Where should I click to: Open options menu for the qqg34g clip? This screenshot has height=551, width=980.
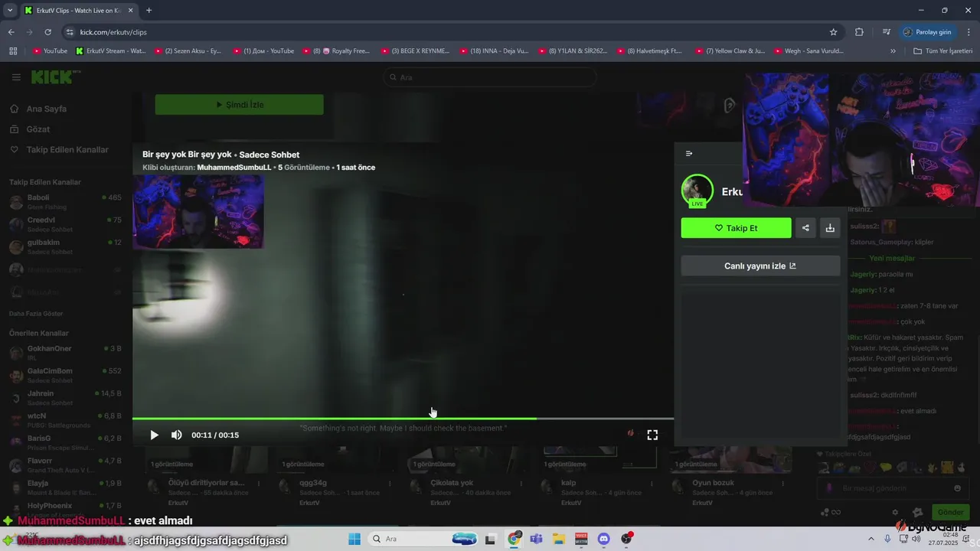point(390,483)
